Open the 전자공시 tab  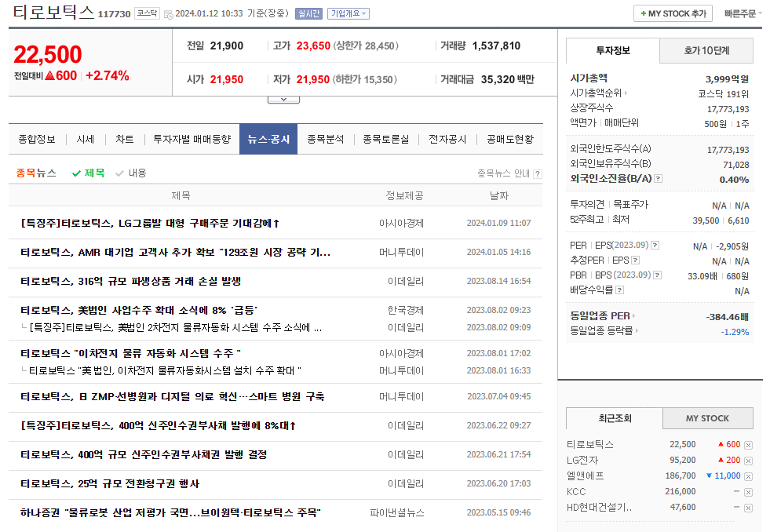(x=447, y=140)
